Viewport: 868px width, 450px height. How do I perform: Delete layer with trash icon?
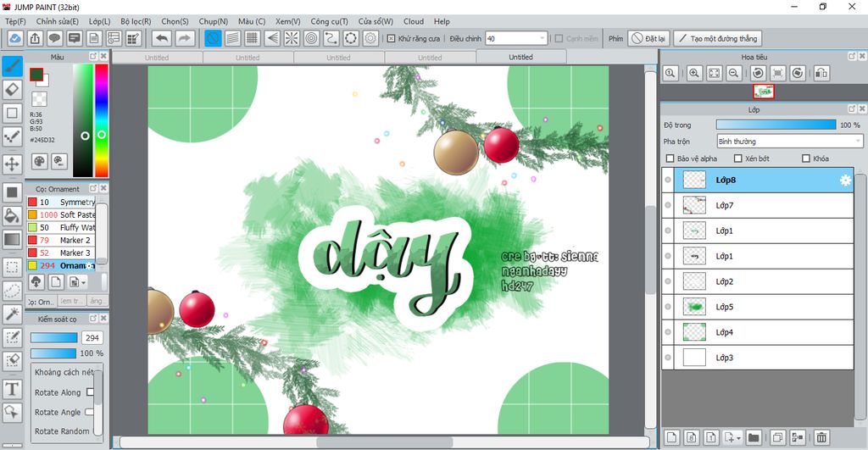point(821,437)
